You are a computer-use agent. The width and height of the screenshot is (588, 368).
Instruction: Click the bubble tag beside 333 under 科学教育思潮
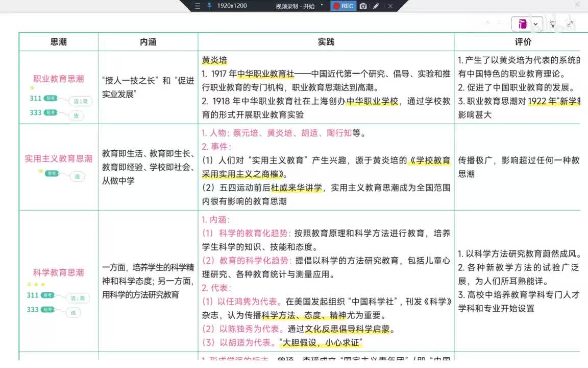73,312
